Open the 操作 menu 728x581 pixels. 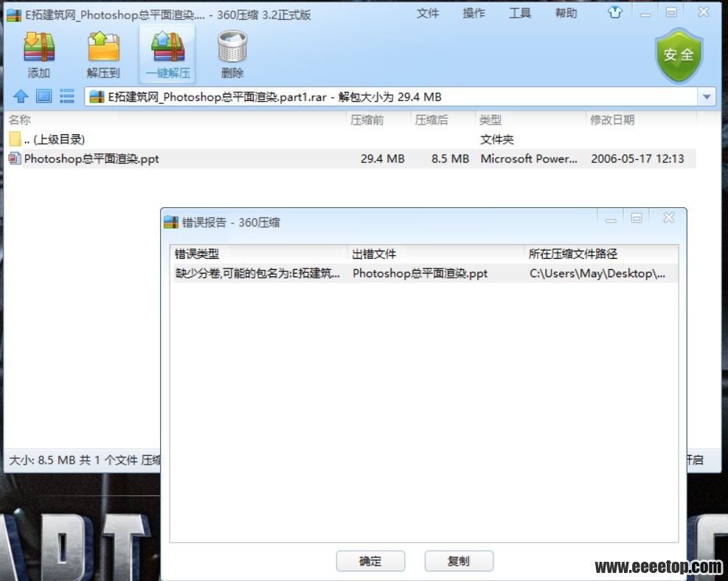tap(474, 13)
